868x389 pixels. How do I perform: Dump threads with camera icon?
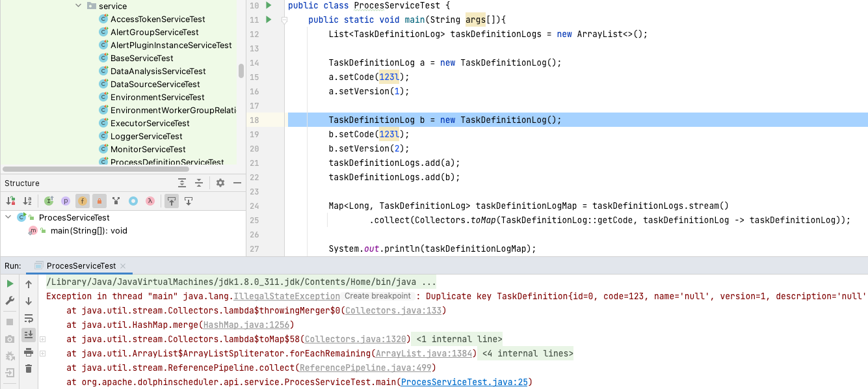[10, 339]
